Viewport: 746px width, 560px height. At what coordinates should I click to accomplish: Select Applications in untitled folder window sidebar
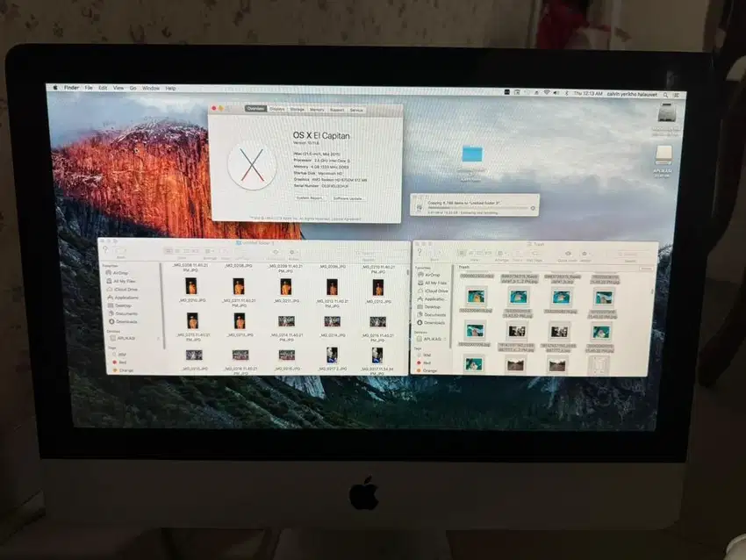[123, 297]
